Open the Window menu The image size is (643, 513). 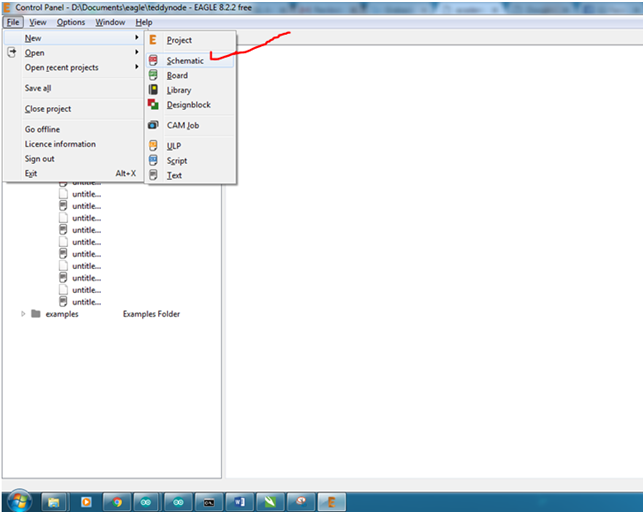click(110, 22)
